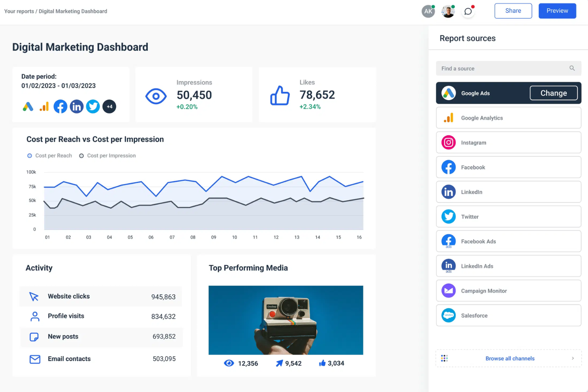This screenshot has width=588, height=392.
Task: Click the Campaign Monitor source icon
Action: 448,290
